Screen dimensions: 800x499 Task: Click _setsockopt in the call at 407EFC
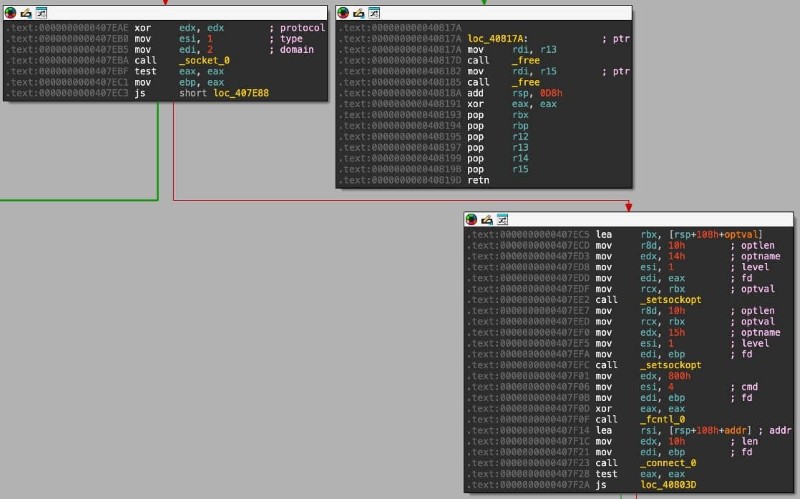coord(671,365)
